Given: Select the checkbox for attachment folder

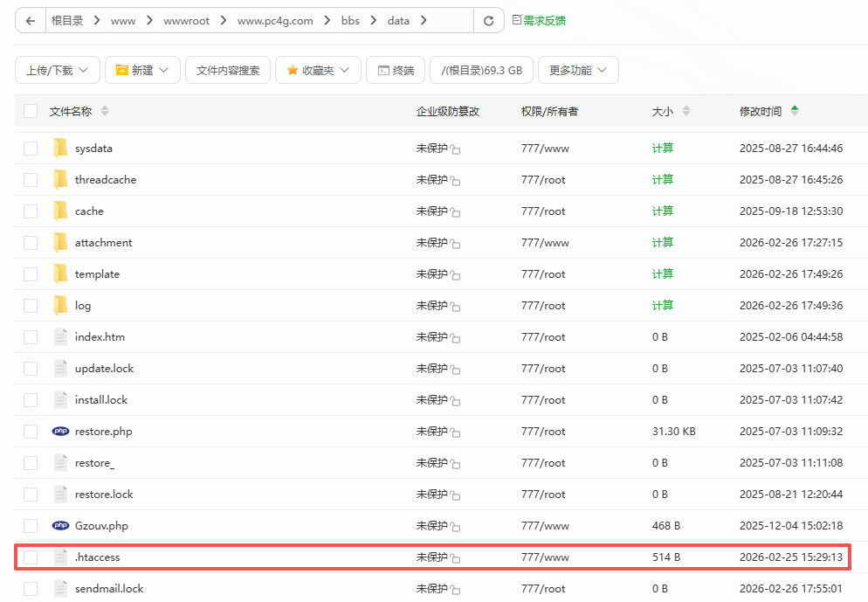Looking at the screenshot, I should point(31,243).
